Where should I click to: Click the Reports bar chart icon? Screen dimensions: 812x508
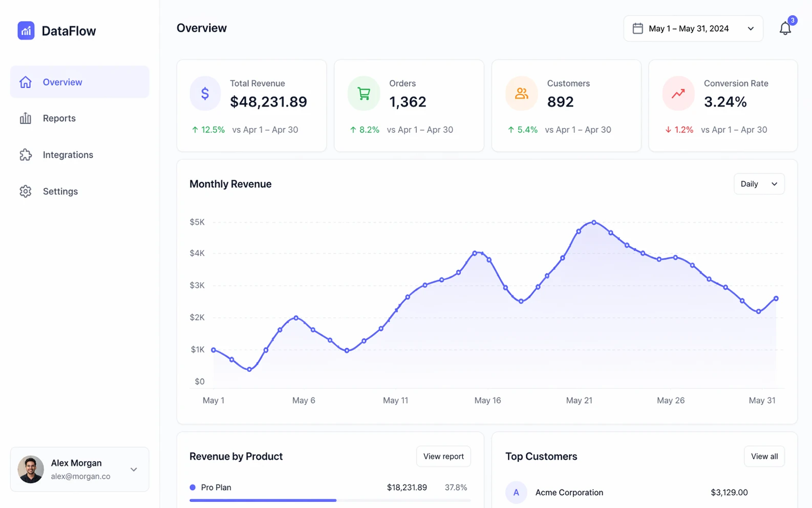[x=26, y=118]
